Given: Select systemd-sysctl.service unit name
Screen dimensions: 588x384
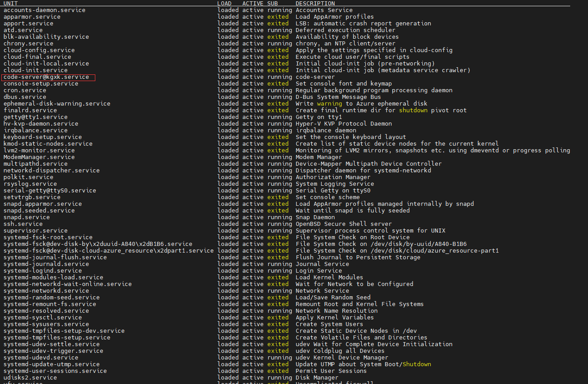Looking at the screenshot, I should click(43, 318).
